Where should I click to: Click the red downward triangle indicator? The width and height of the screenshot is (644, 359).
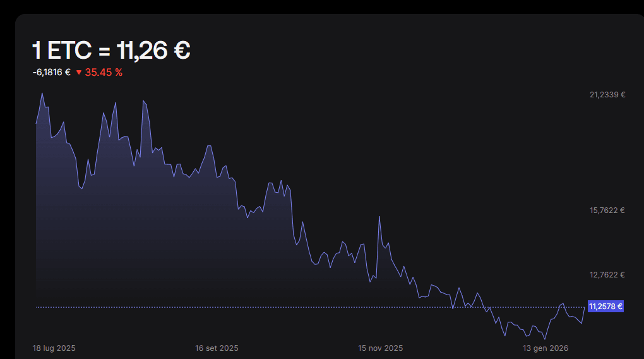[x=79, y=73]
